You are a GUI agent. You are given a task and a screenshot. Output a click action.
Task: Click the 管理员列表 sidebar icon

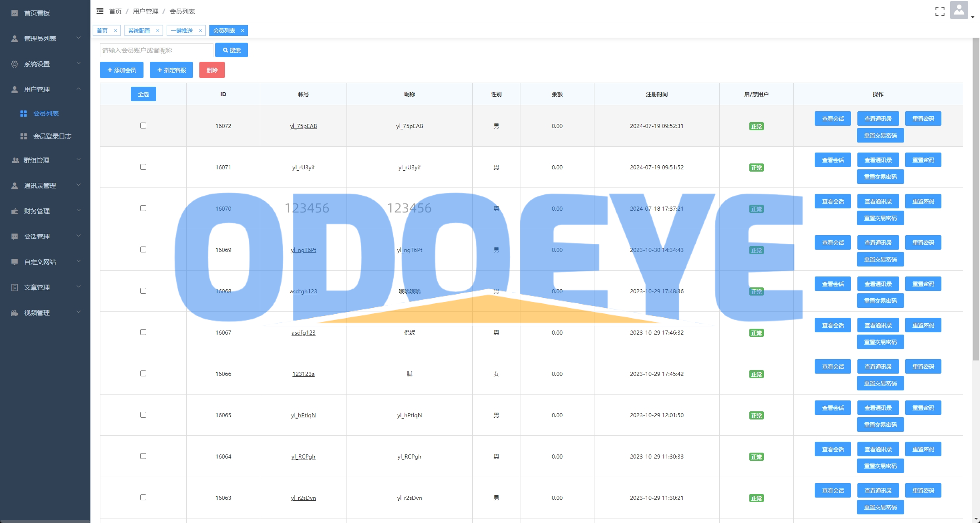coord(15,39)
